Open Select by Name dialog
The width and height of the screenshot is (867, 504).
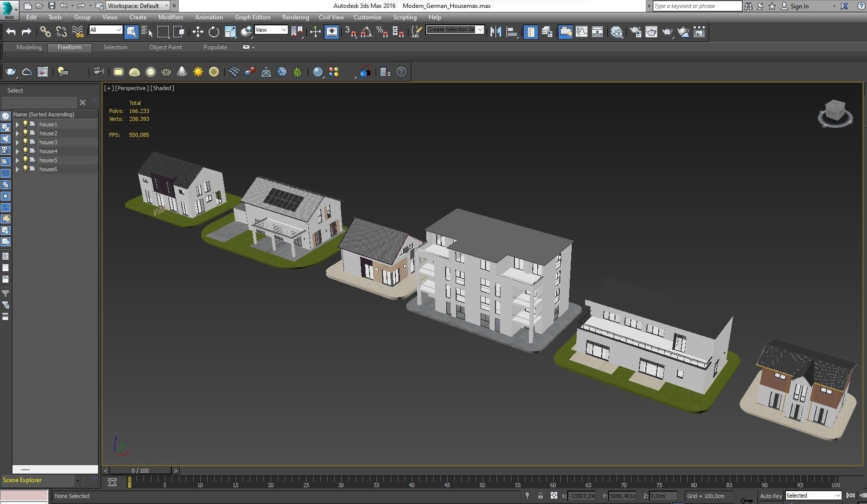(x=147, y=32)
